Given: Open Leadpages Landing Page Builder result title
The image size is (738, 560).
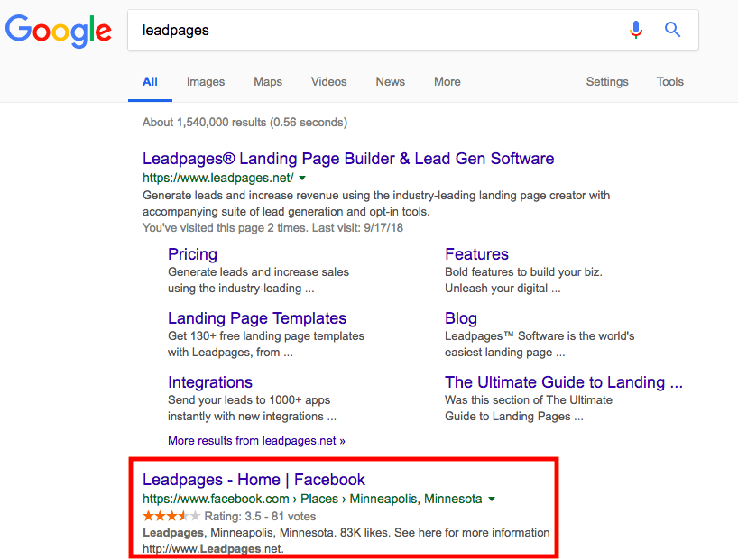Looking at the screenshot, I should pos(348,159).
